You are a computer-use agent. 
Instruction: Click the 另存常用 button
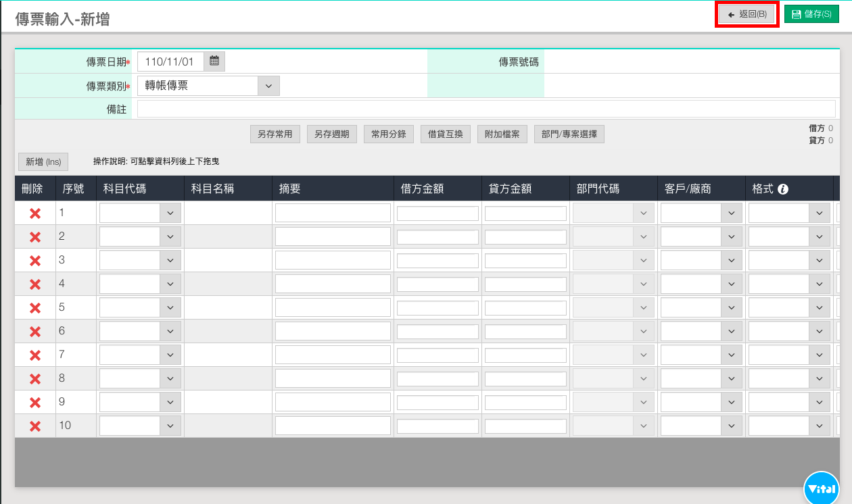click(275, 134)
